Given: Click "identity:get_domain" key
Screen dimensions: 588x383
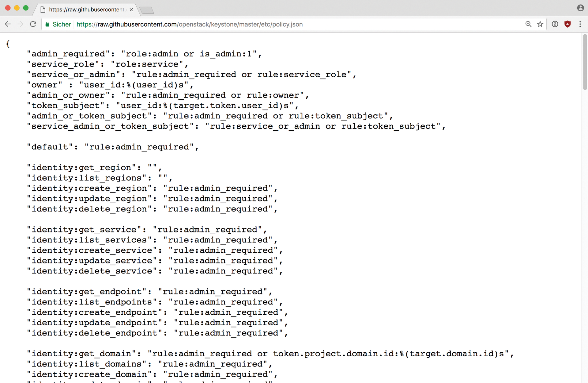Looking at the screenshot, I should pyautogui.click(x=81, y=354).
